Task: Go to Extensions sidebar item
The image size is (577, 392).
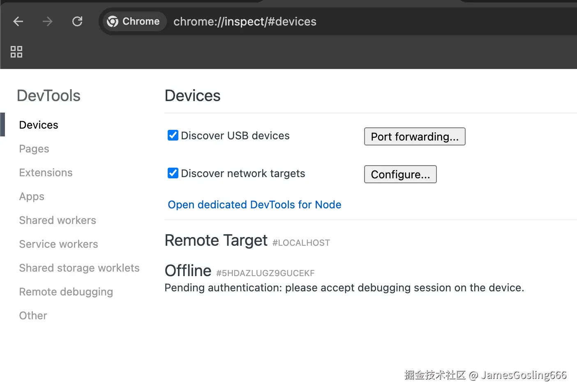Action: (x=46, y=173)
